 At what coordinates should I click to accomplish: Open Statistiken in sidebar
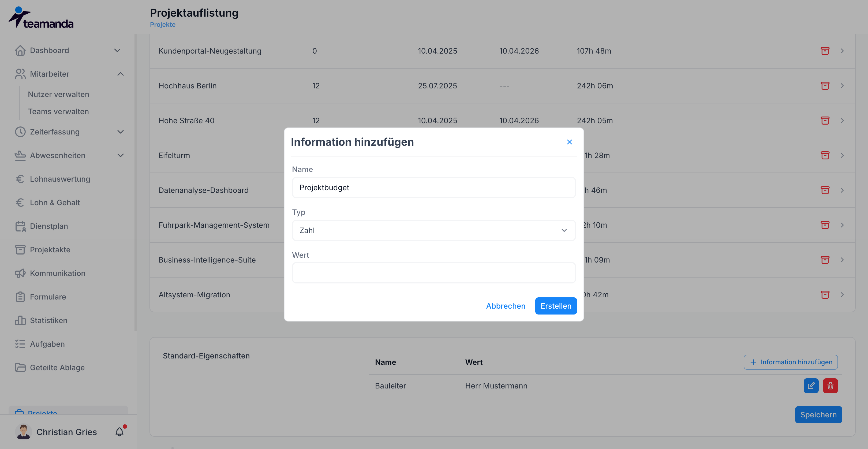tap(48, 320)
